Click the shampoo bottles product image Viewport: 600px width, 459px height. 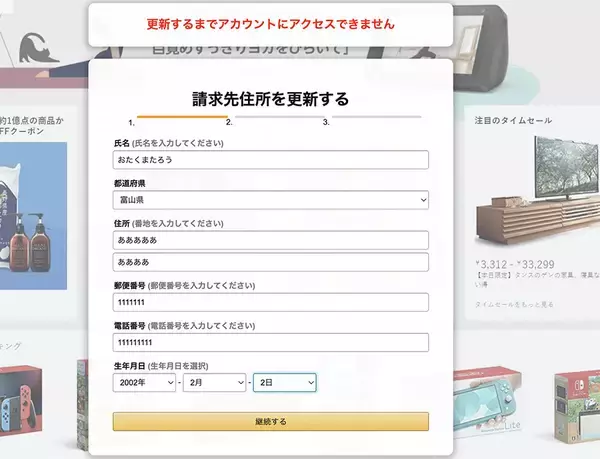33,216
